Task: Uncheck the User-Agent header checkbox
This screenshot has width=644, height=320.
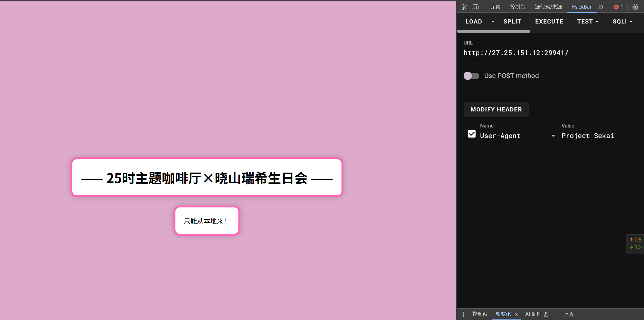Action: point(472,134)
